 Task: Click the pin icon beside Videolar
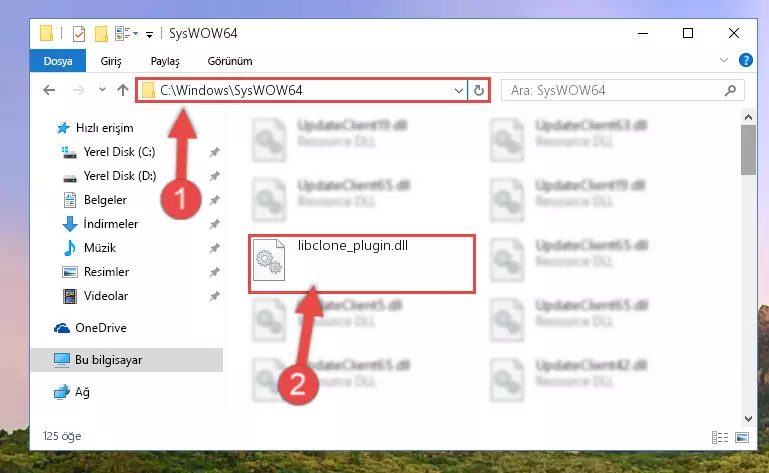pyautogui.click(x=214, y=296)
